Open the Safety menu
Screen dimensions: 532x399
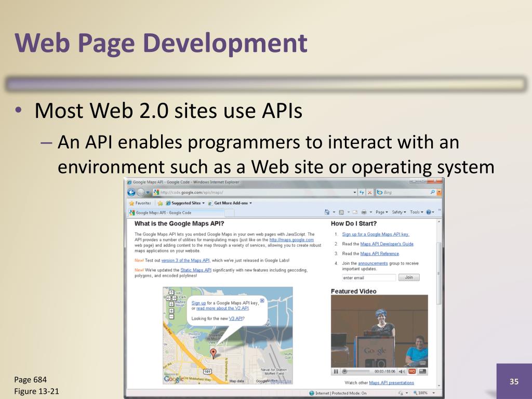click(399, 212)
